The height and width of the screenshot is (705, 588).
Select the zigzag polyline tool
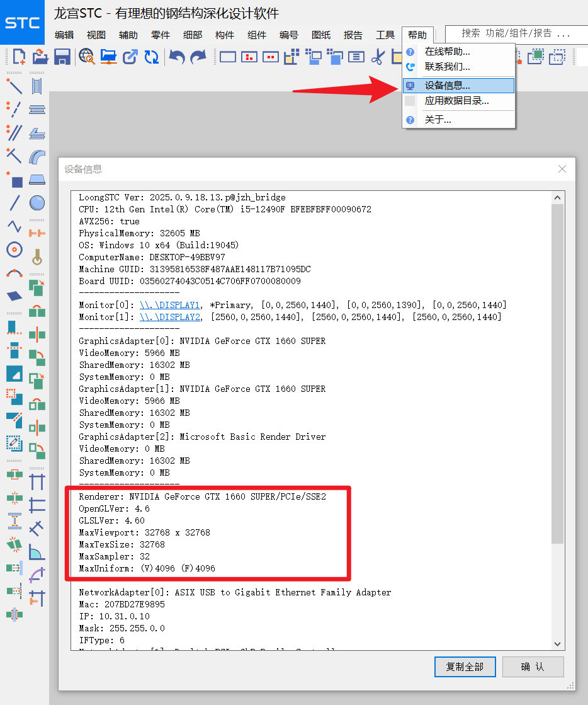pos(14,226)
